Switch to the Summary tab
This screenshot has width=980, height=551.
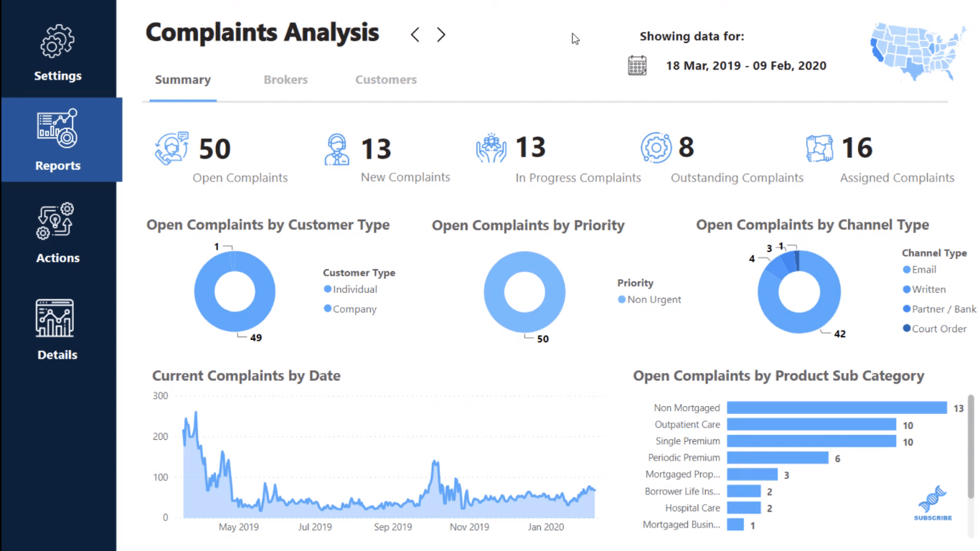183,80
